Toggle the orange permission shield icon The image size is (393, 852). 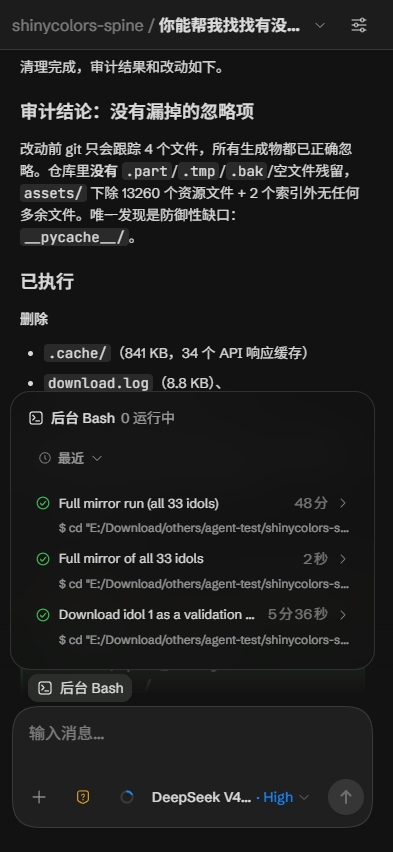click(83, 797)
